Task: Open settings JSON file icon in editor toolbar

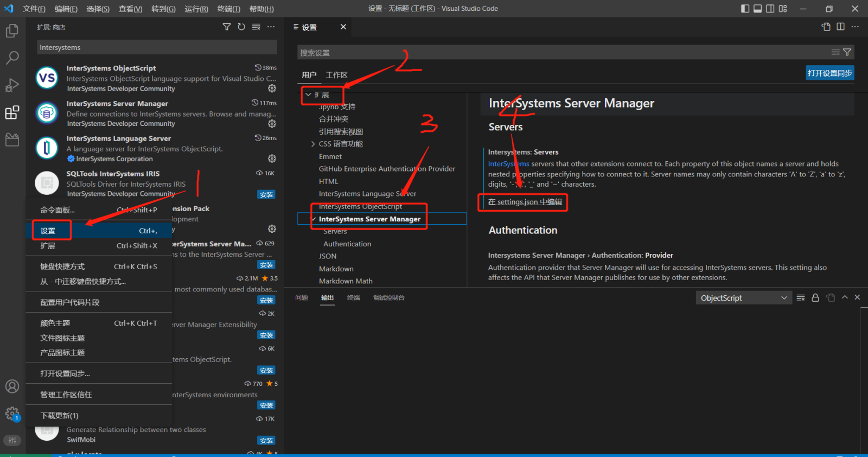Action: point(826,27)
